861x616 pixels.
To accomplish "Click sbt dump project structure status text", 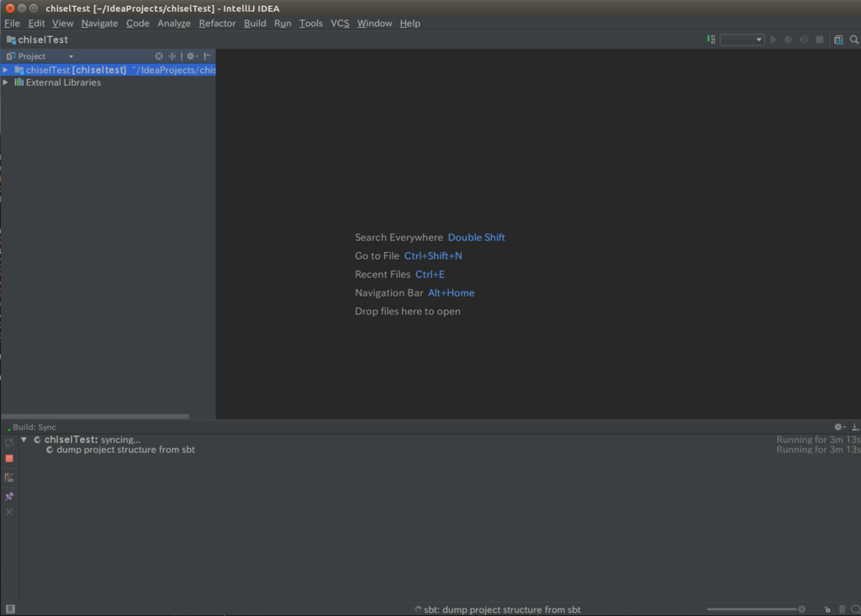I will 502,609.
